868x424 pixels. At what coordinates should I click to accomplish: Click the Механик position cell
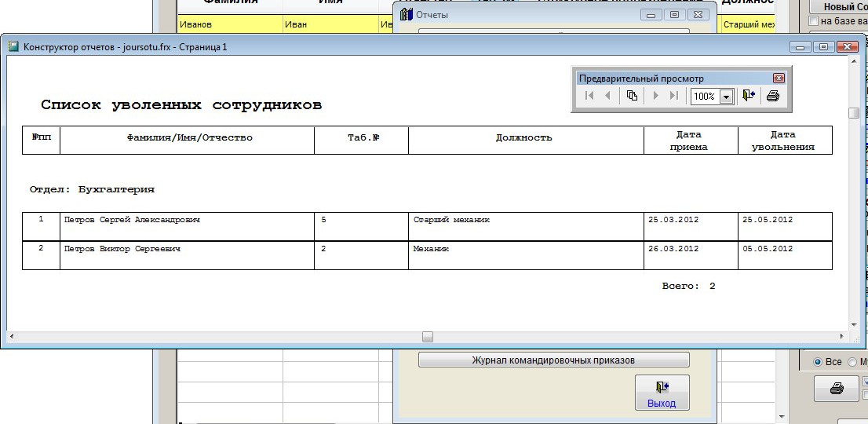coord(431,249)
